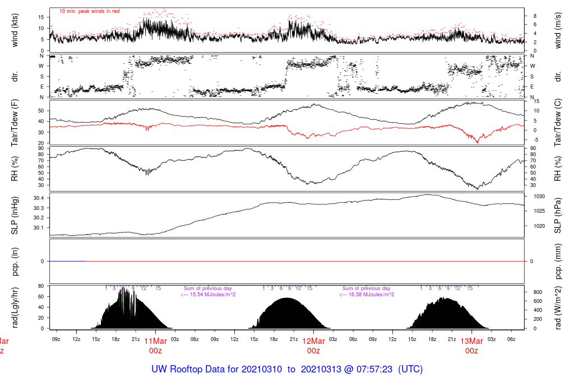Image resolution: width=574 pixels, height=392 pixels.
Task: Click the 12 March solar radiation hump
Action: (x=289, y=314)
